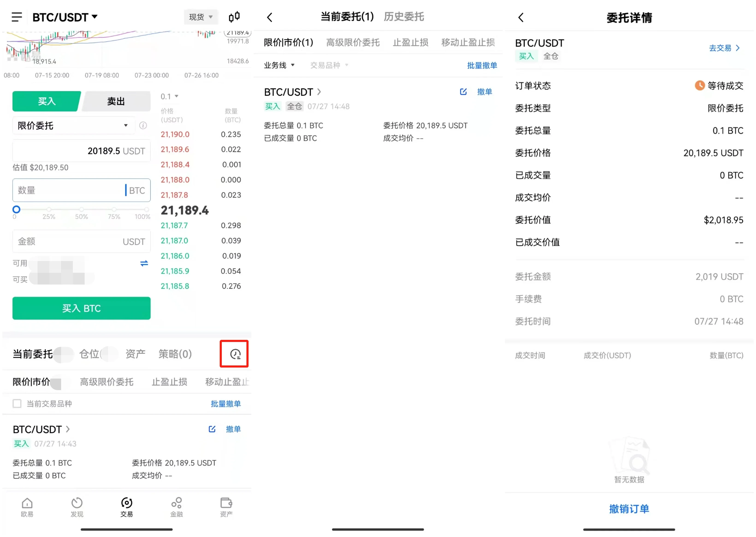Open order history via clock icon
The width and height of the screenshot is (756, 537).
tap(234, 354)
